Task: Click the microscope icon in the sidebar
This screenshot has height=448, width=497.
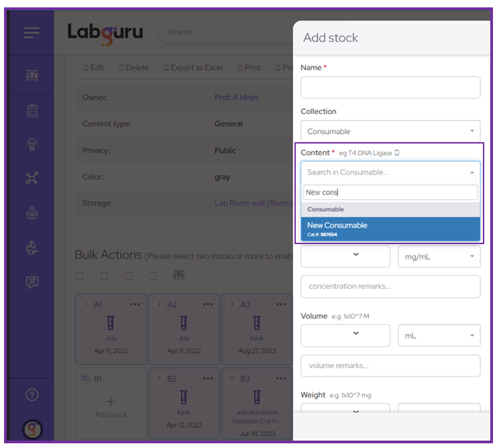Action: tap(32, 213)
